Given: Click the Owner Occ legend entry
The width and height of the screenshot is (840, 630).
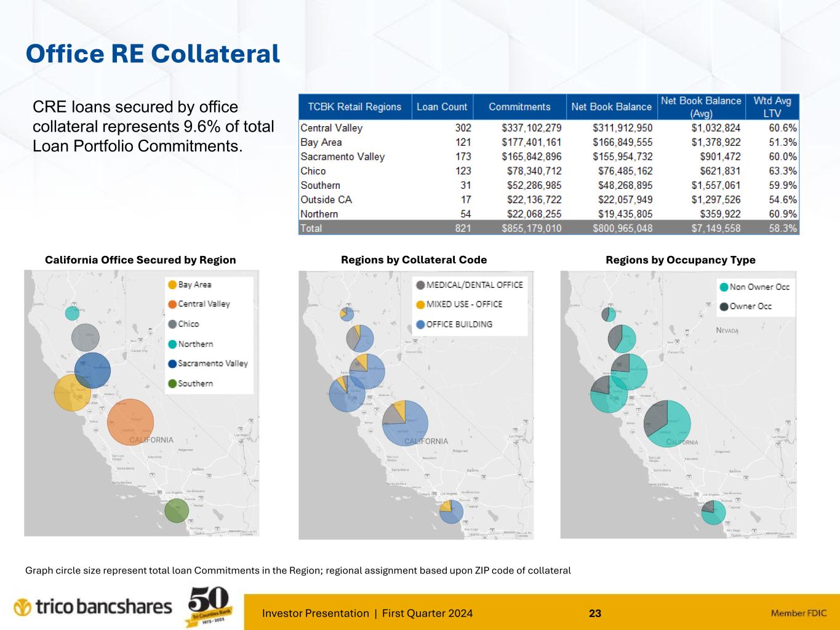Looking at the screenshot, I should coord(745,306).
